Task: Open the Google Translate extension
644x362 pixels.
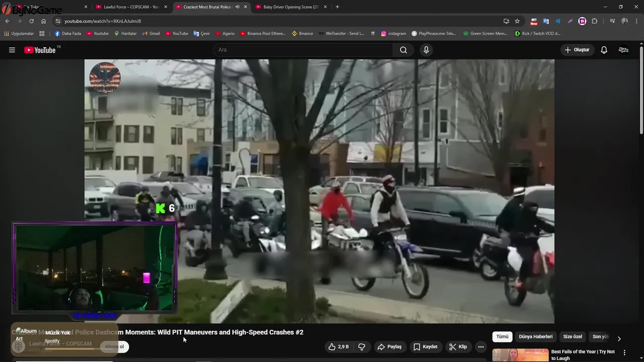Action: point(546,21)
